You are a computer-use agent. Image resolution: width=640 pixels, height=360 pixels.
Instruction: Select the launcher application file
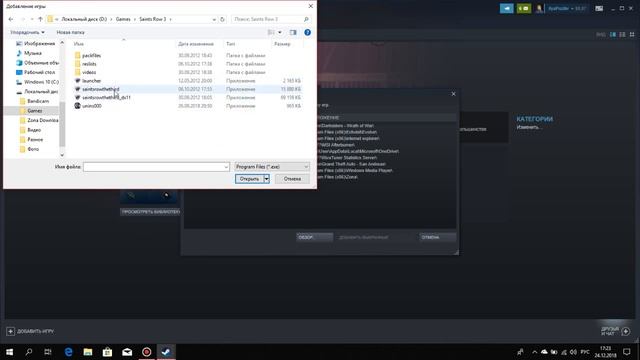[x=91, y=81]
